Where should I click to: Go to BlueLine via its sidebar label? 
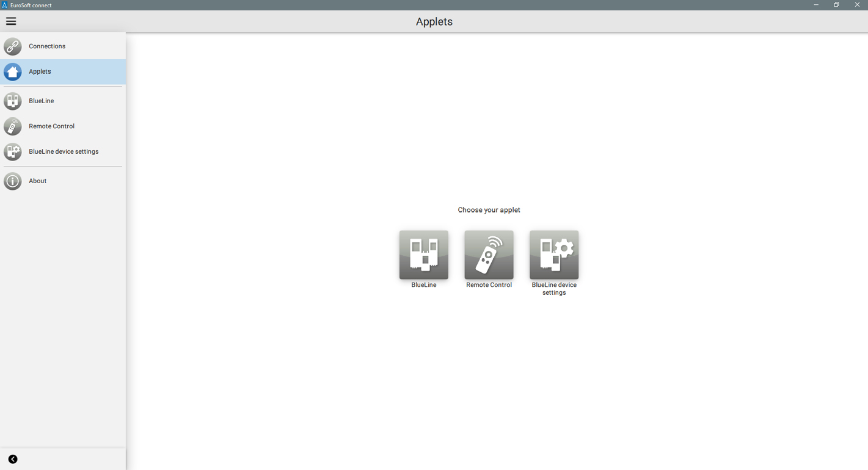click(42, 101)
